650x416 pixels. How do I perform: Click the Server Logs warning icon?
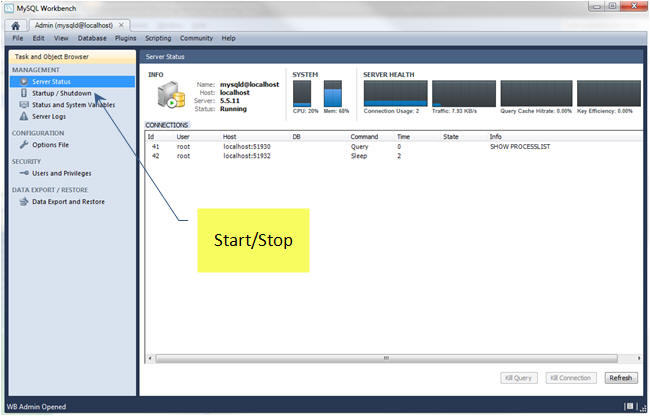click(x=24, y=116)
